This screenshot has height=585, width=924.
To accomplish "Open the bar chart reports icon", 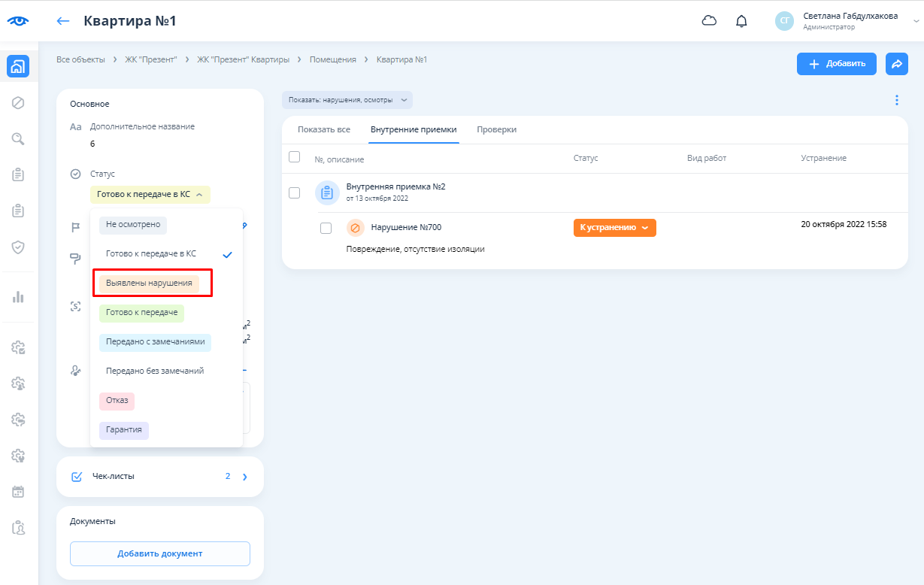I will (19, 297).
